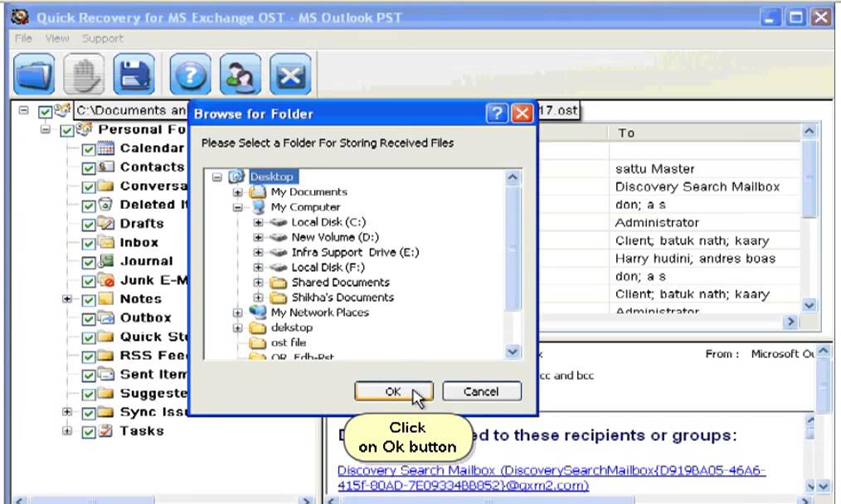Select the dekstop folder in dialog

coord(292,327)
